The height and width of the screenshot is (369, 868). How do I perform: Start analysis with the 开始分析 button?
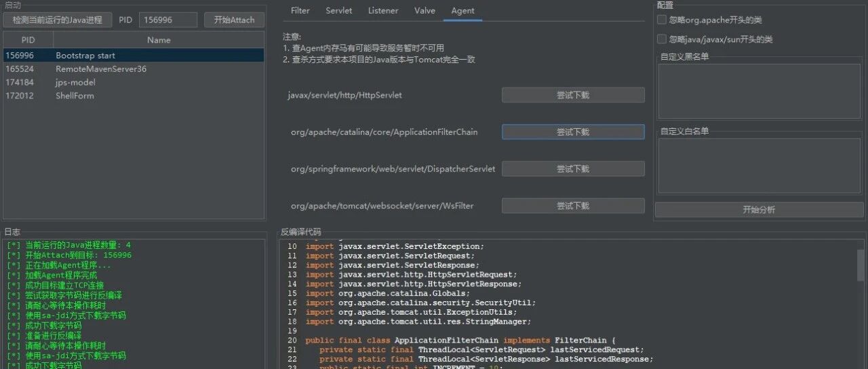pos(759,210)
